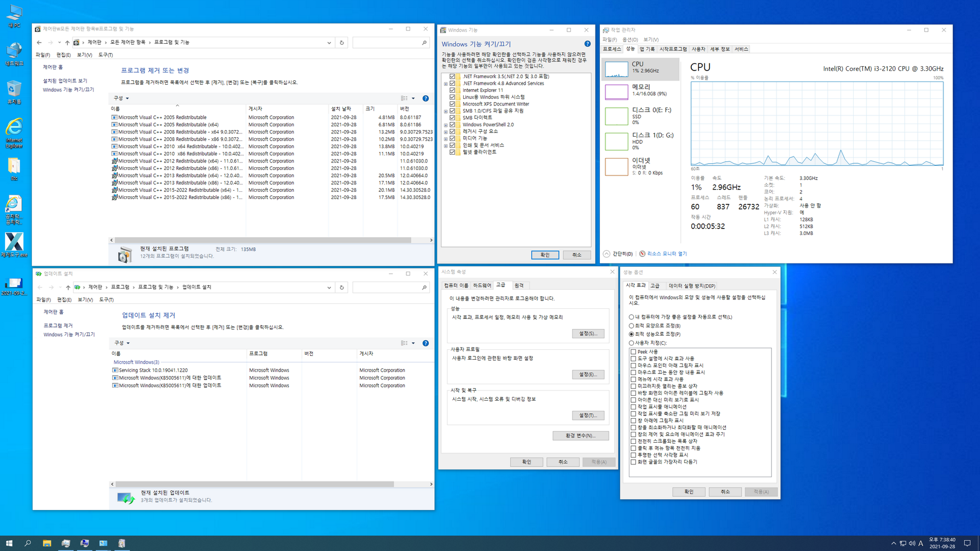Open help icon in 프로그램 및 기능 toolbar

[x=425, y=98]
